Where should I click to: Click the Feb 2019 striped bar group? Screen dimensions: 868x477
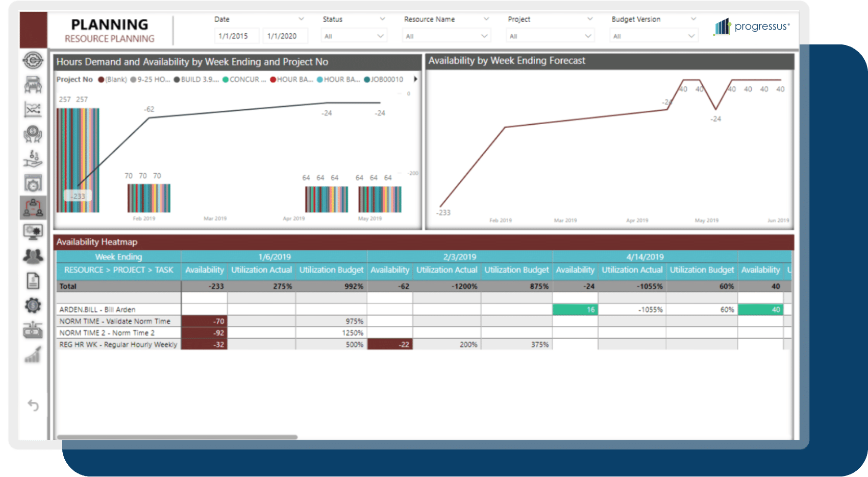click(149, 198)
